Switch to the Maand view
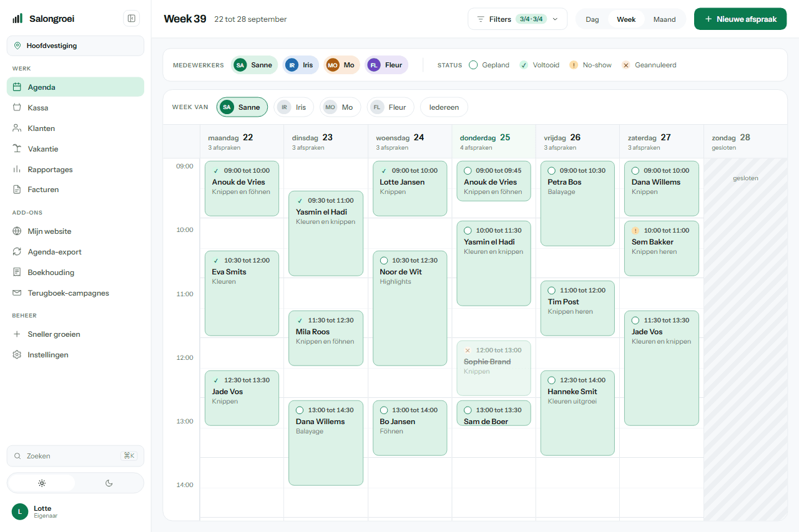799x532 pixels. (x=664, y=19)
